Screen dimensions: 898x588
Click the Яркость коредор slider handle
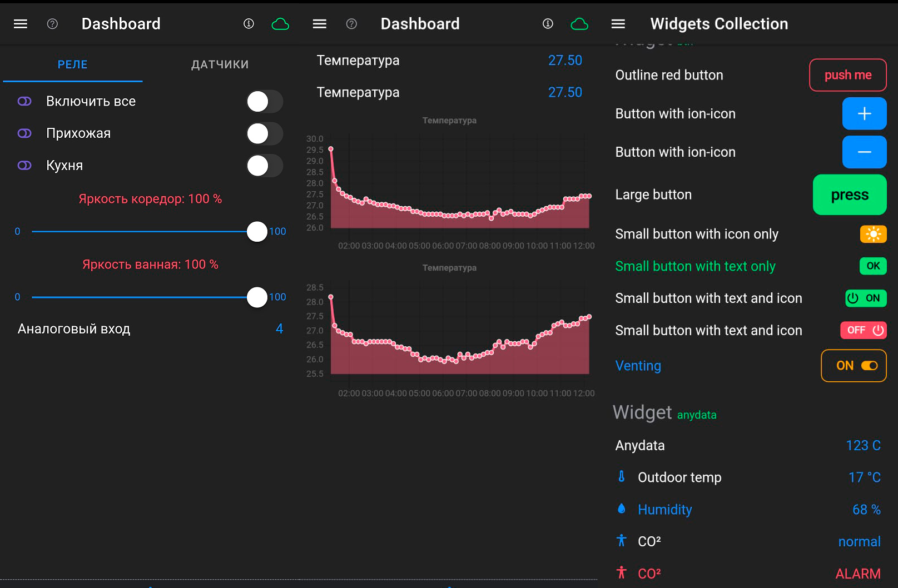[x=257, y=232]
